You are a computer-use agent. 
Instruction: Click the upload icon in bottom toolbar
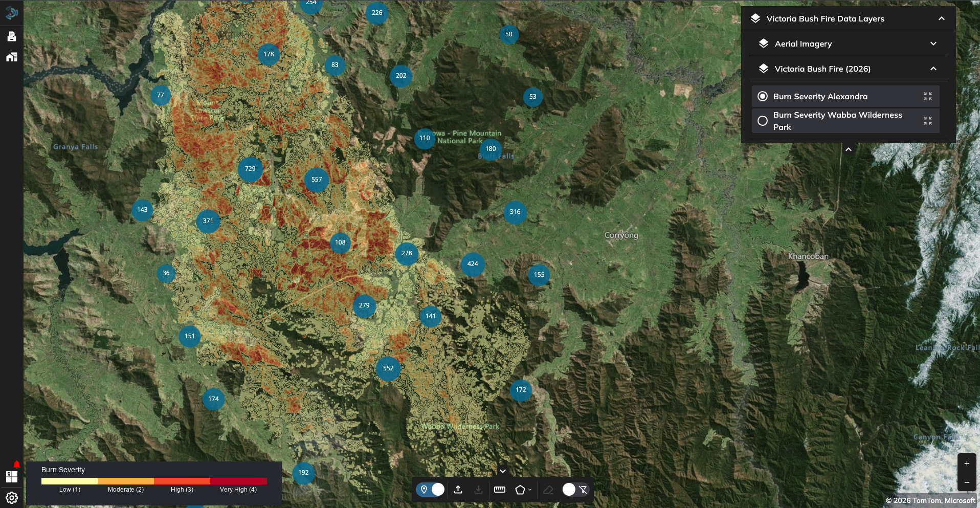coord(458,490)
